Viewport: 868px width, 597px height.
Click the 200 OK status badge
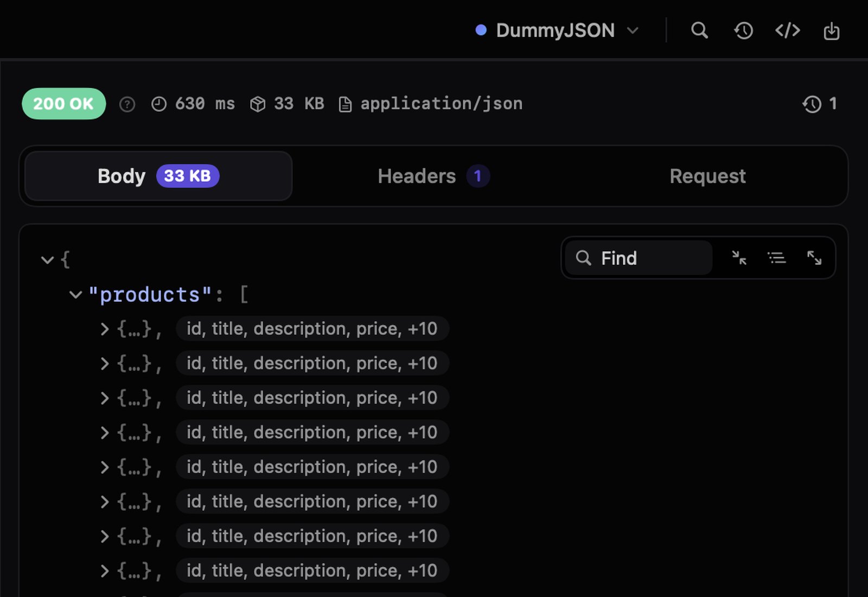pos(63,104)
